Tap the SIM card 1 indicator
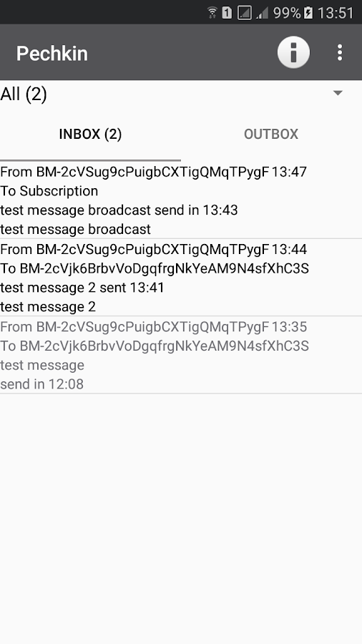The height and width of the screenshot is (644, 362). pos(227,13)
